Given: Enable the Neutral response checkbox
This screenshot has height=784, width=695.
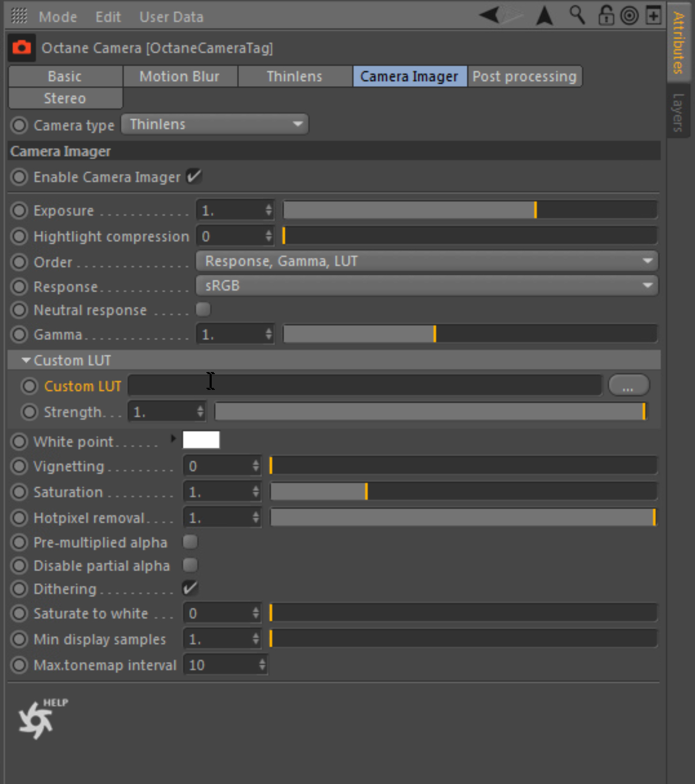Looking at the screenshot, I should pos(203,310).
